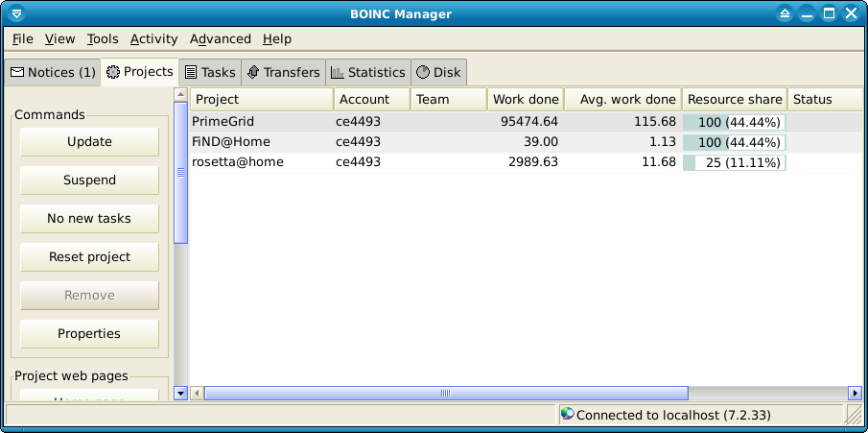
Task: Minimize the BOINC Manager window
Action: pyautogui.click(x=807, y=13)
